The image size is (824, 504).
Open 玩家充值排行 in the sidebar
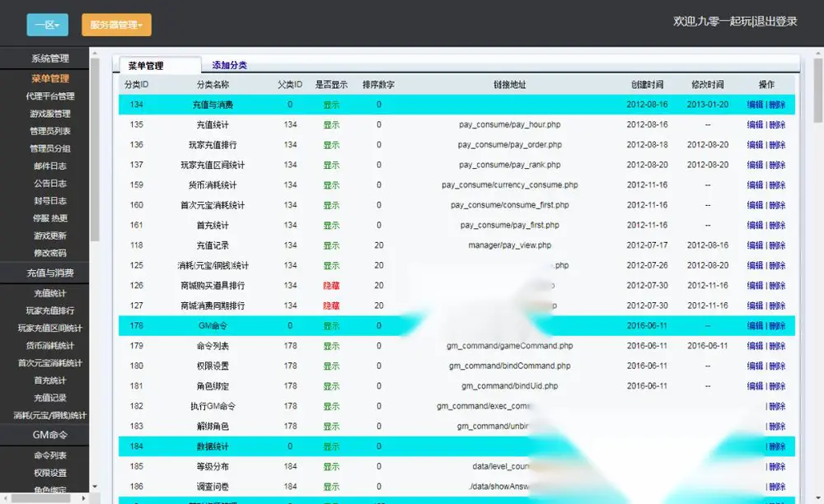point(50,310)
